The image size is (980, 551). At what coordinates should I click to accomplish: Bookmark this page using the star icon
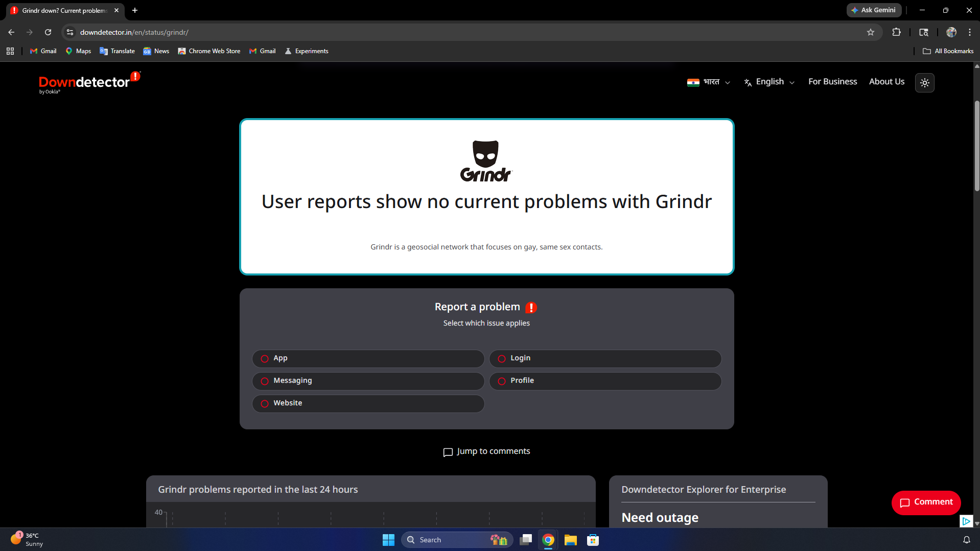tap(870, 32)
